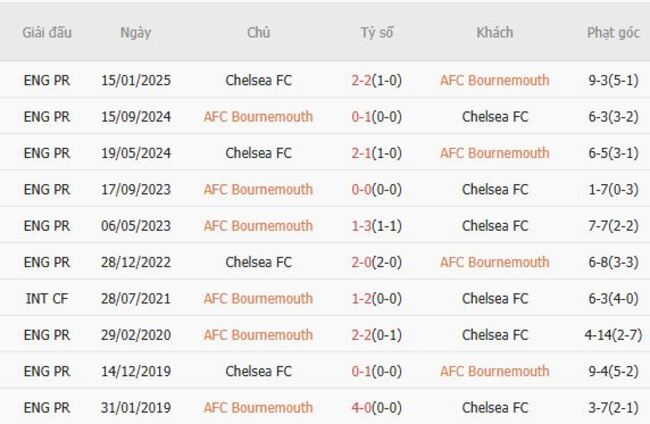Select Chelsea FC home team on 28/12/2022
Image resolution: width=650 pixels, height=424 pixels.
(259, 262)
